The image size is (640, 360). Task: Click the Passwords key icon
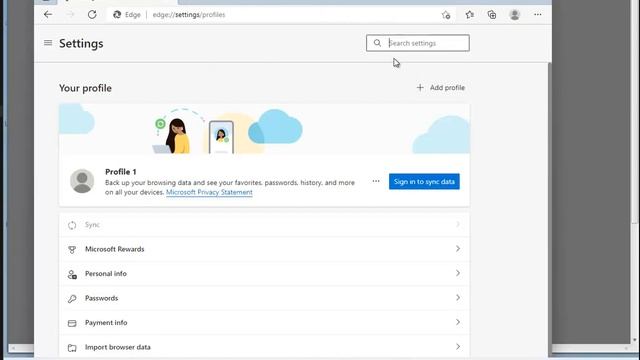72,299
